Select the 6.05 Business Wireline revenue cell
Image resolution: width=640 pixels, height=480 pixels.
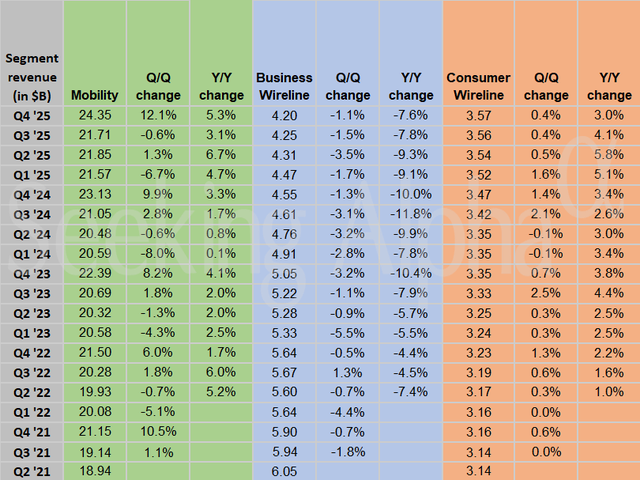pos(284,470)
